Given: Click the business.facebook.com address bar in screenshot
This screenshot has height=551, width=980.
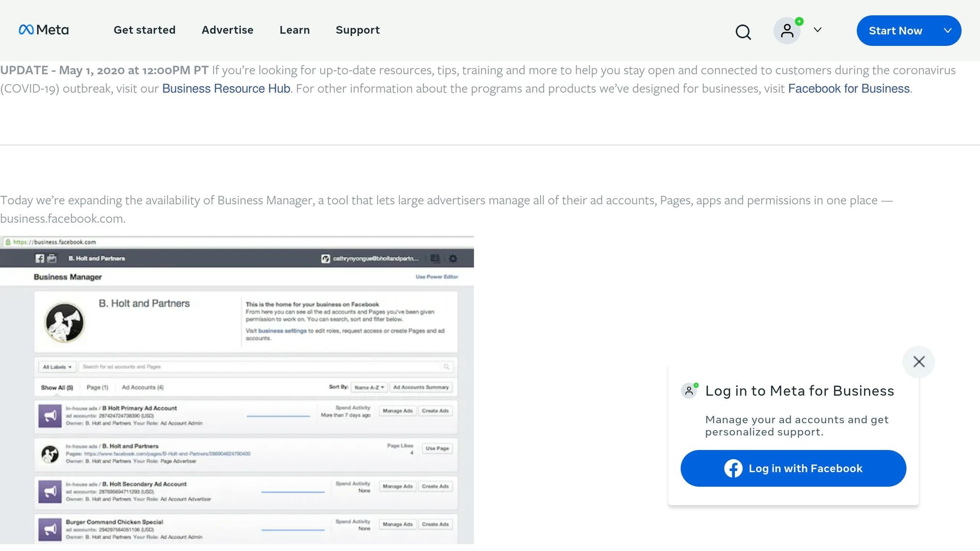Looking at the screenshot, I should click(x=237, y=242).
